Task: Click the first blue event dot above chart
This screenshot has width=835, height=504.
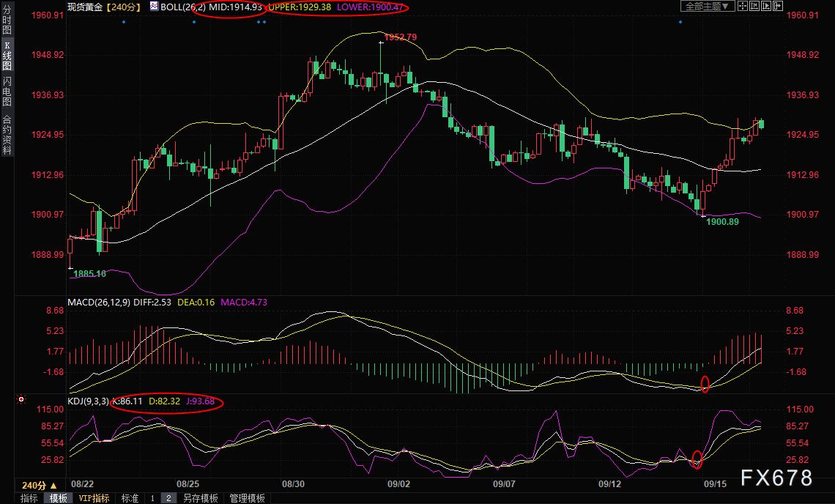Action: [123, 22]
